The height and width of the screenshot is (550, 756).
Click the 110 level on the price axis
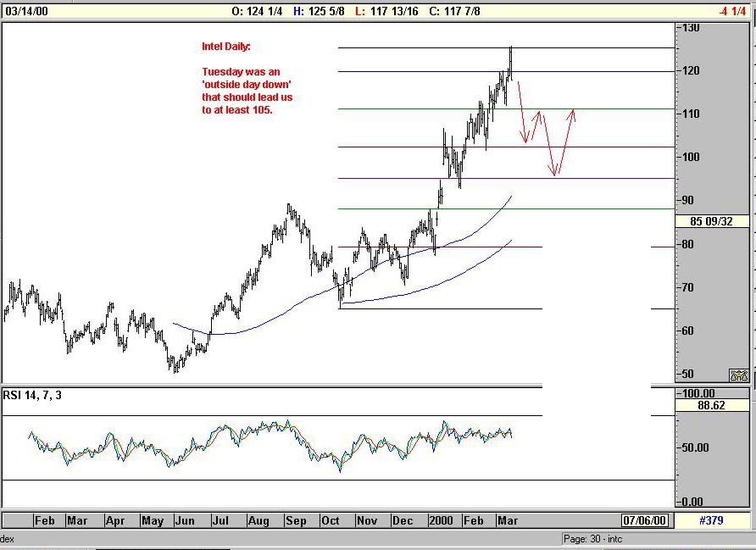point(691,114)
